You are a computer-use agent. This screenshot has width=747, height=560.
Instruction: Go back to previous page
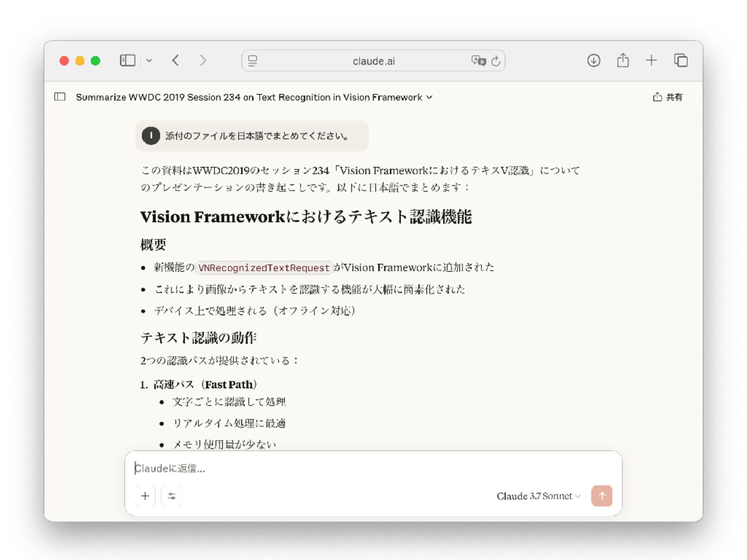(175, 61)
